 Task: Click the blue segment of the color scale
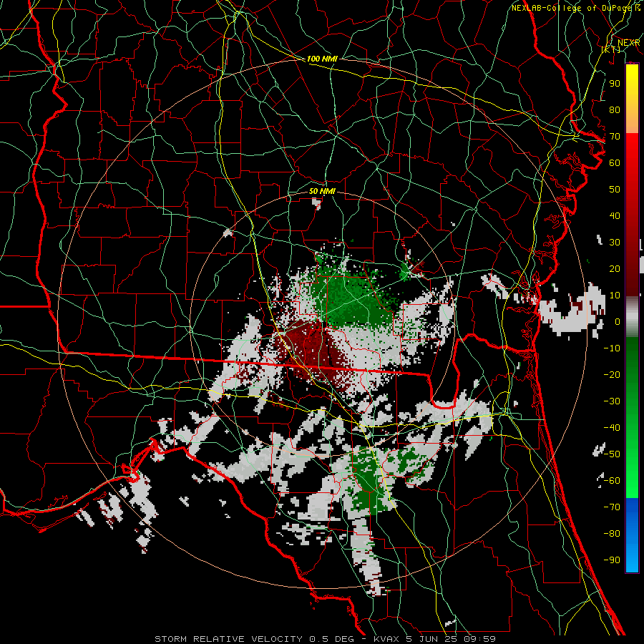[632, 535]
